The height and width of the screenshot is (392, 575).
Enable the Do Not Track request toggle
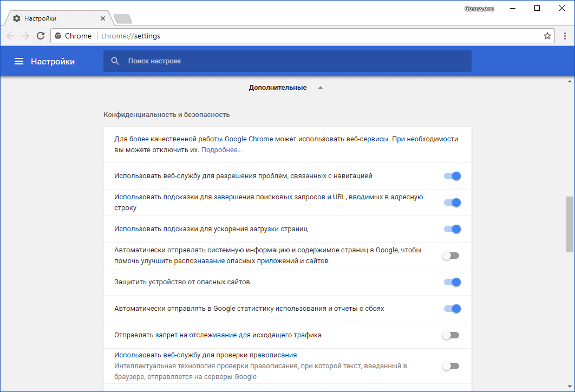pos(450,335)
